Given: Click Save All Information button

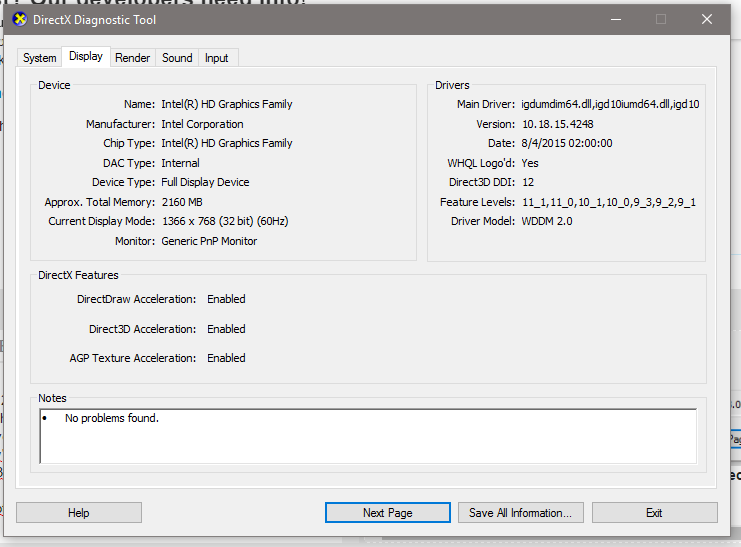Looking at the screenshot, I should tap(521, 512).
